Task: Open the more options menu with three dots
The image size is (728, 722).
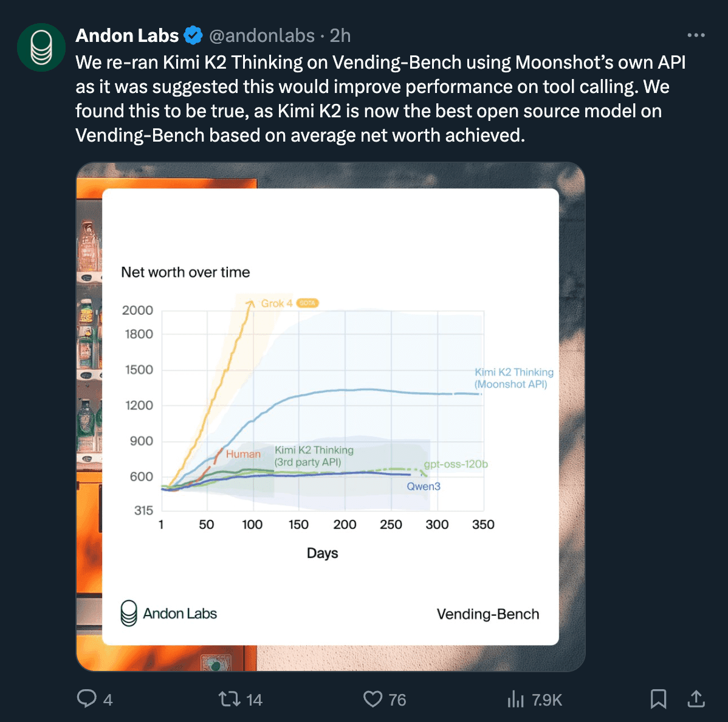Action: point(695,35)
